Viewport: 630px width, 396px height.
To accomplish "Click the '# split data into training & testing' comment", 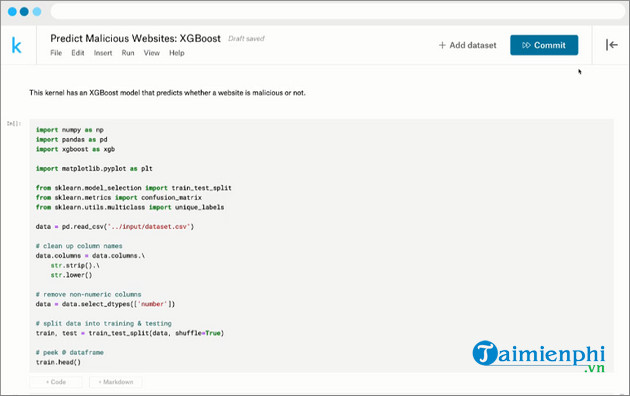I will click(x=104, y=323).
